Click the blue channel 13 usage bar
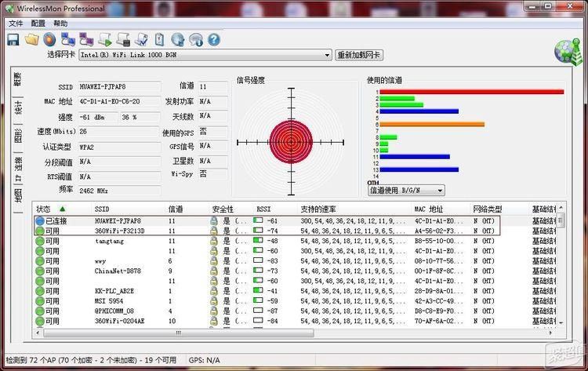Image resolution: width=588 pixels, height=371 pixels. (419, 169)
